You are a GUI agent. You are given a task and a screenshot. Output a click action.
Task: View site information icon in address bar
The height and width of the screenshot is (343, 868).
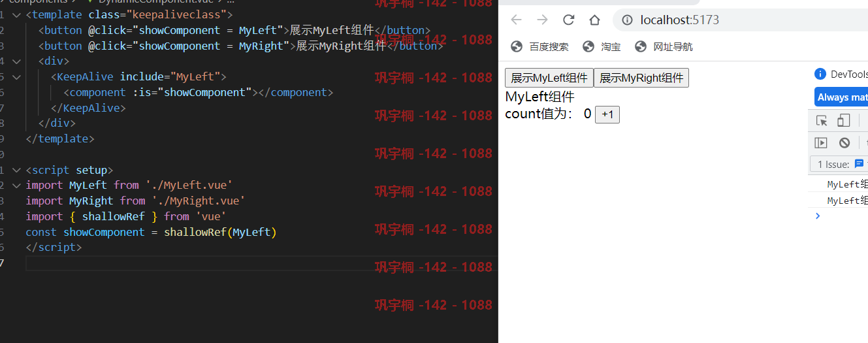click(627, 20)
